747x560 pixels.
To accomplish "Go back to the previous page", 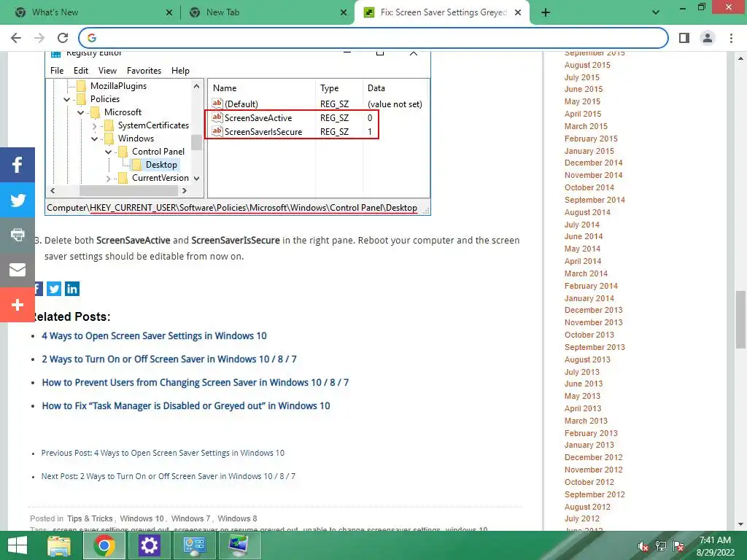I will [x=16, y=38].
